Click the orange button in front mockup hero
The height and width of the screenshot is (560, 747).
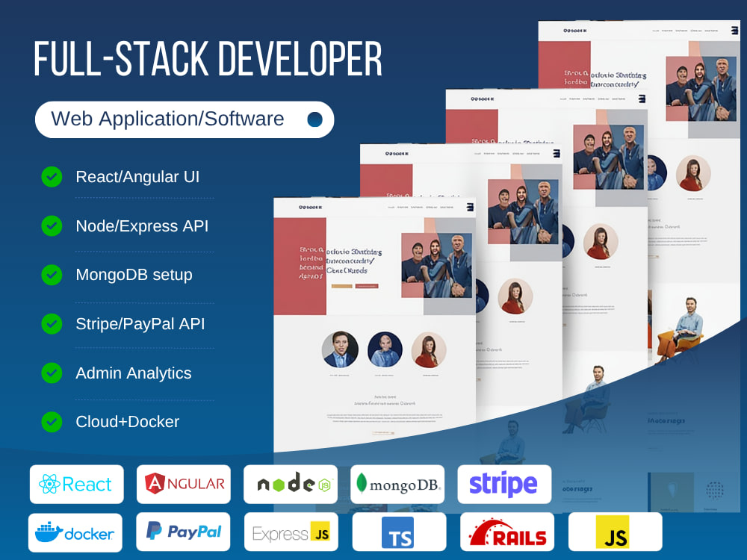pos(341,286)
